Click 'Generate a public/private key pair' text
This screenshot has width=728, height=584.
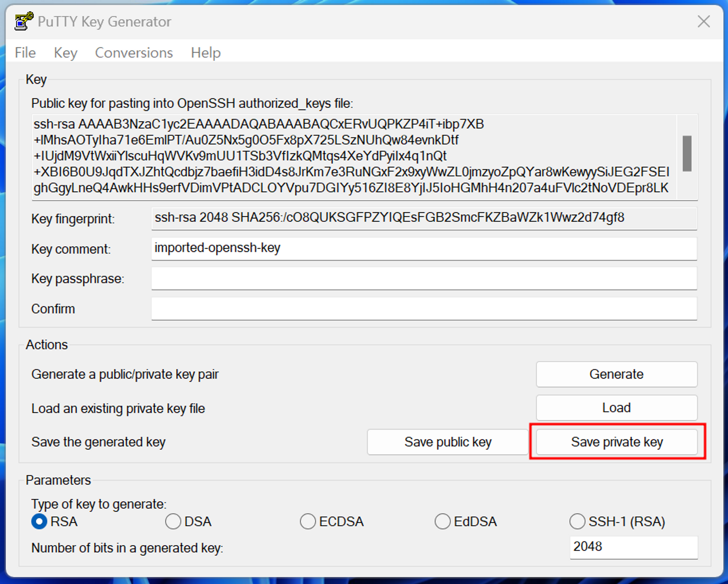tap(125, 374)
